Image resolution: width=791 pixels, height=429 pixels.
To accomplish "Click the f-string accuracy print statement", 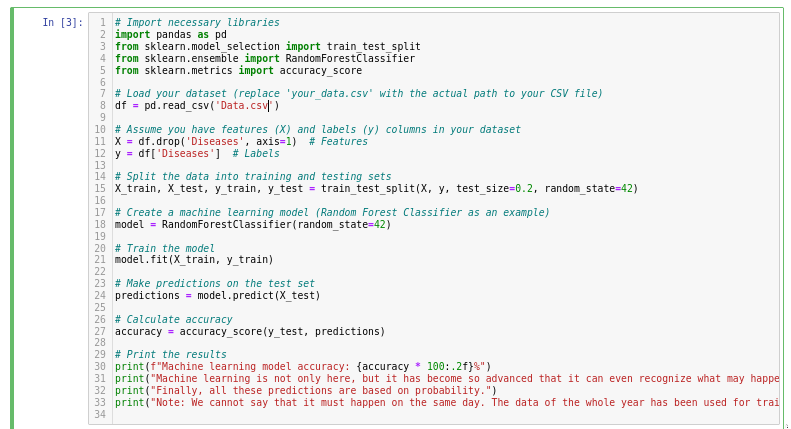I will coord(303,366).
